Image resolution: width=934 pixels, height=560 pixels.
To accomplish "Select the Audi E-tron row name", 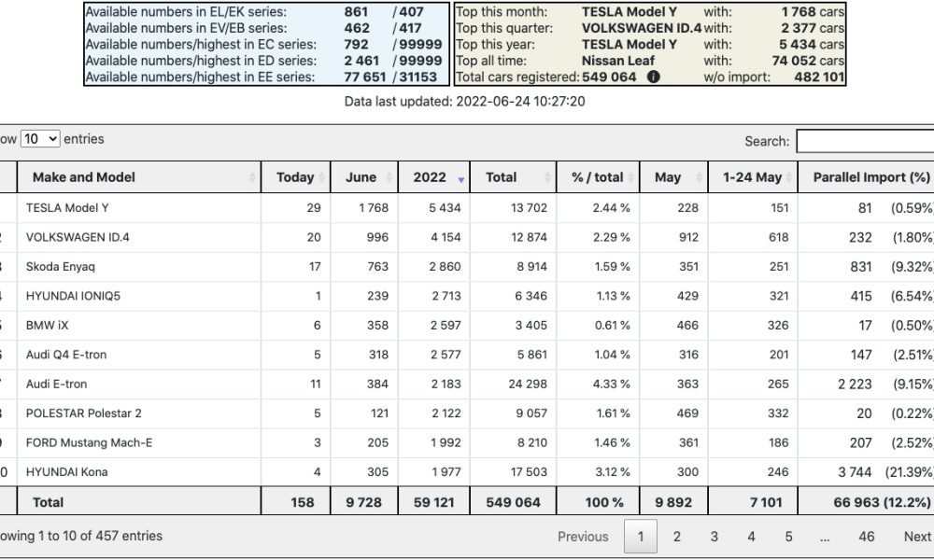I will point(57,384).
